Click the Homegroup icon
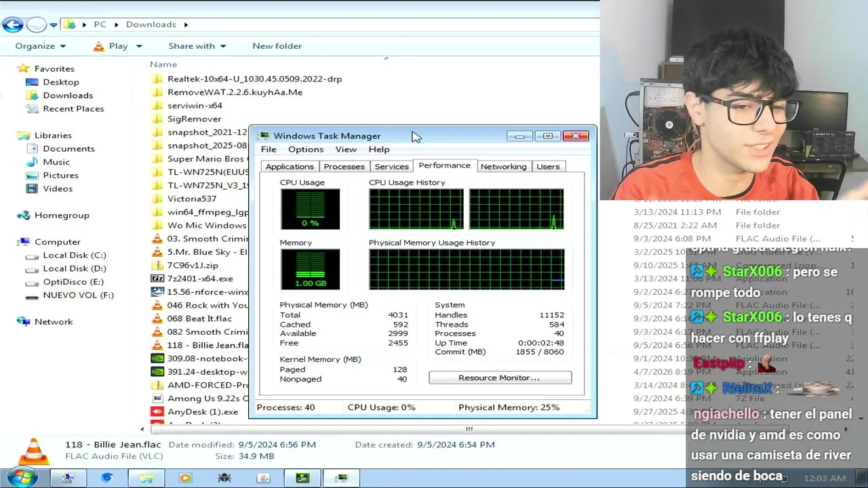Screen dimensions: 868x488 24,215
